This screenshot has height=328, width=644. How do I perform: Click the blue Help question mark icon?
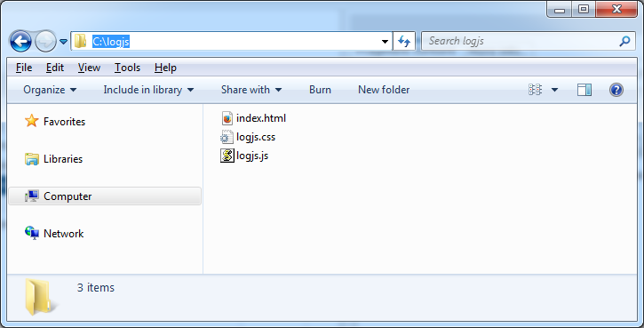(616, 90)
